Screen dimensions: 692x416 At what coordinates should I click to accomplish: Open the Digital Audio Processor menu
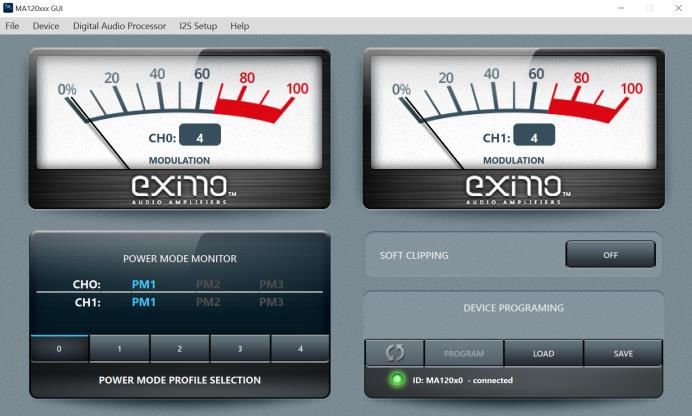click(x=119, y=26)
